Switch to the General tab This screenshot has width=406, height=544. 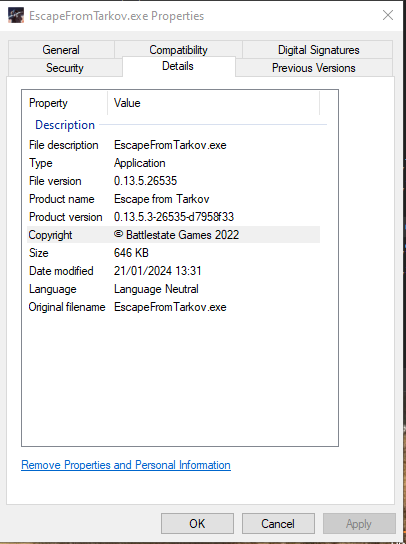(61, 50)
